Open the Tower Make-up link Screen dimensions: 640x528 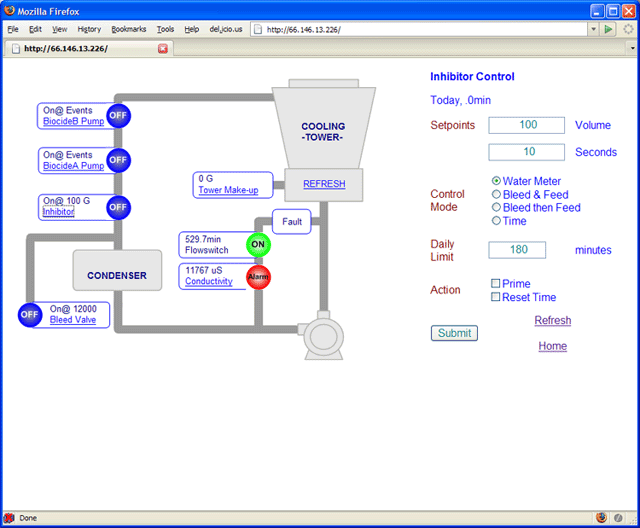(x=228, y=190)
